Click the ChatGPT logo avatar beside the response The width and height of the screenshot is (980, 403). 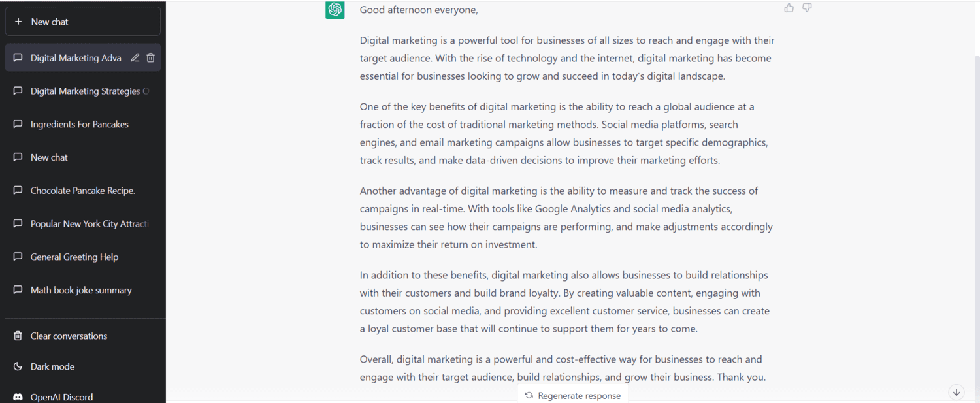pos(335,10)
